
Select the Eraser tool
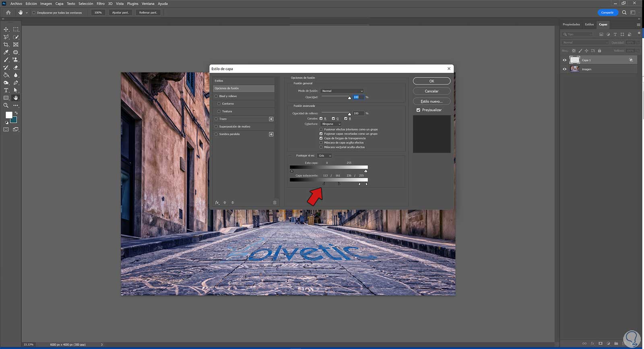pyautogui.click(x=16, y=68)
